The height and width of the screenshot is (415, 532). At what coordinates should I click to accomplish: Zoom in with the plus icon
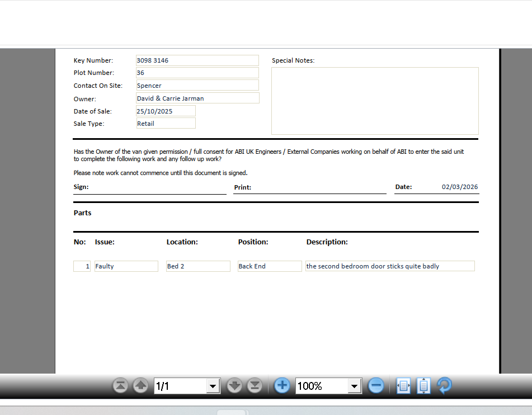pyautogui.click(x=281, y=386)
